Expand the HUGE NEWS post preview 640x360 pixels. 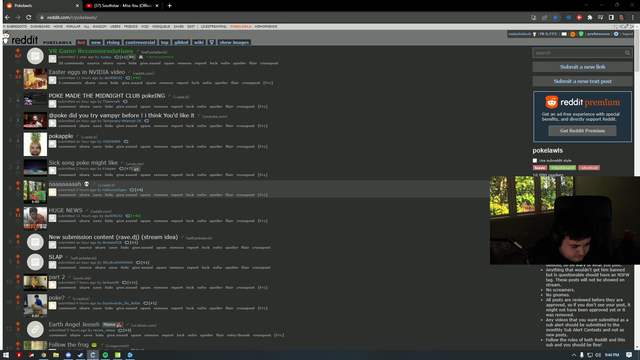point(52,218)
